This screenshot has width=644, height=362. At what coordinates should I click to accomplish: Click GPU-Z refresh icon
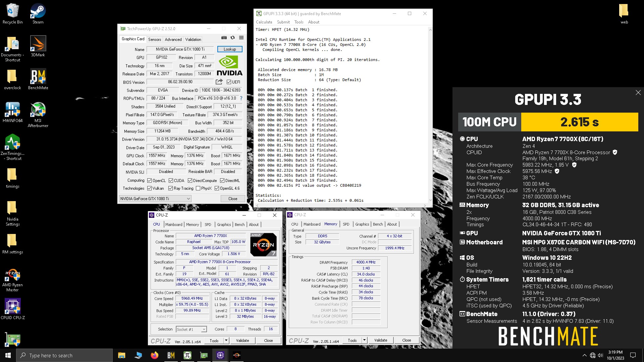(232, 38)
